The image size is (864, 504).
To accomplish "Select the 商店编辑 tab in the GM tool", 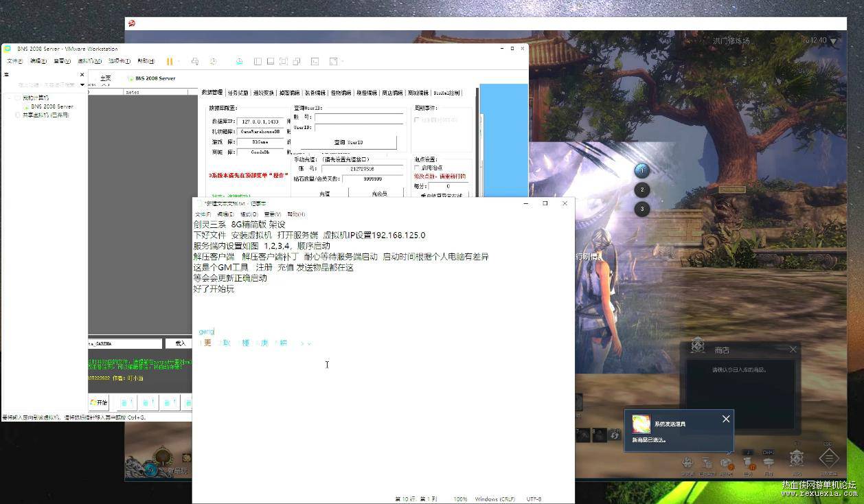I will pos(393,92).
